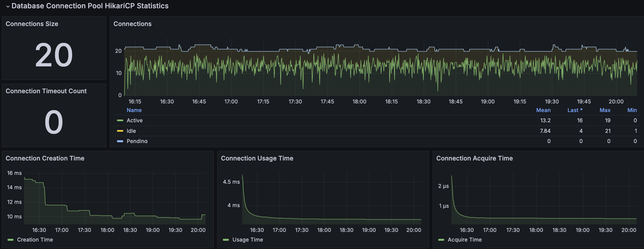Image resolution: width=644 pixels, height=249 pixels.
Task: Toggle the Pending series in legend
Action: click(x=137, y=141)
